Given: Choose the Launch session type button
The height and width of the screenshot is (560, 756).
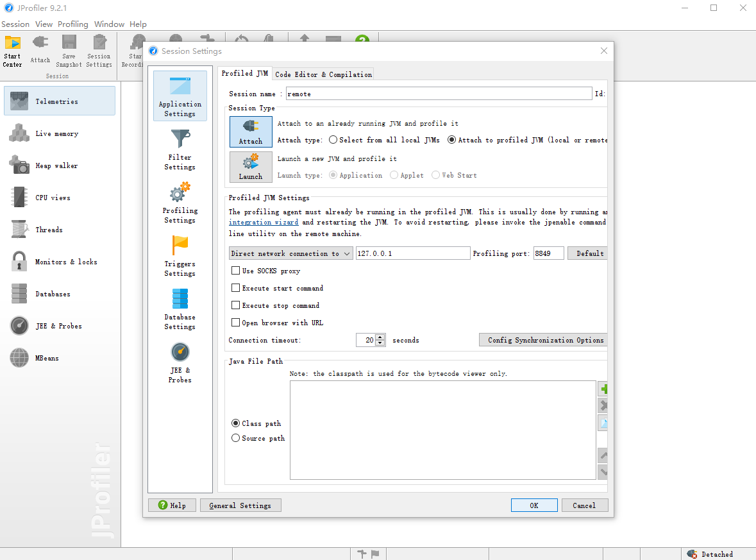Looking at the screenshot, I should pos(251,167).
